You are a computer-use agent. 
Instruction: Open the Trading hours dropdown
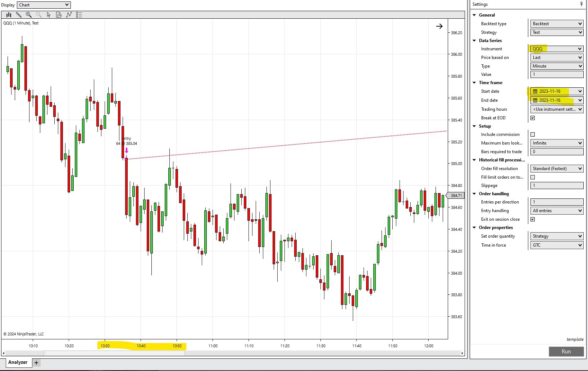tap(557, 109)
